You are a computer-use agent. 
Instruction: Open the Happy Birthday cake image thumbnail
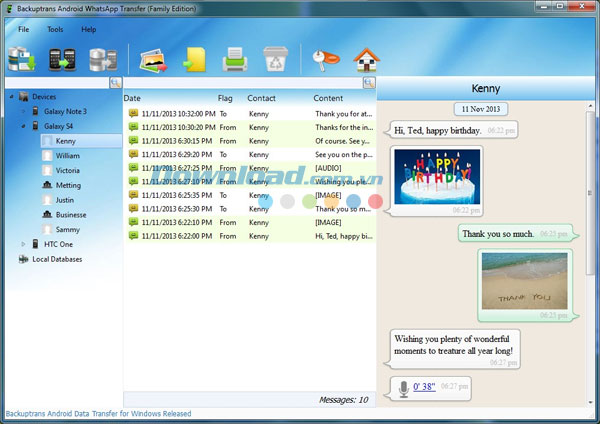436,176
